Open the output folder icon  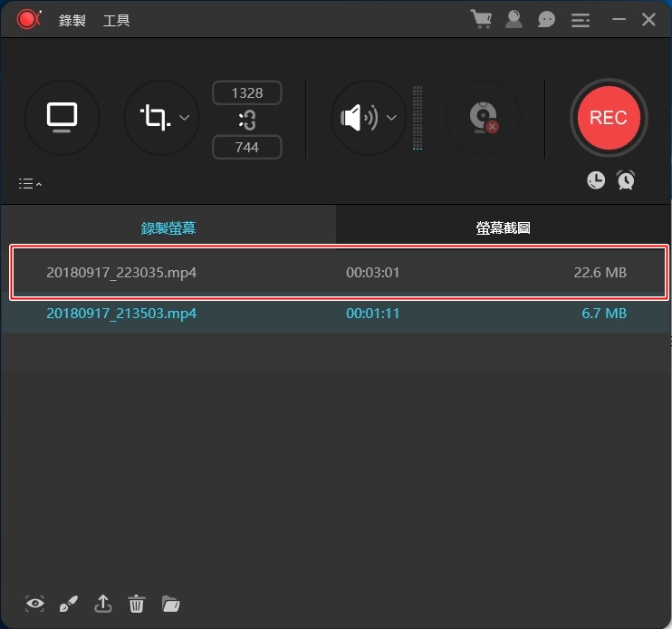point(171,604)
